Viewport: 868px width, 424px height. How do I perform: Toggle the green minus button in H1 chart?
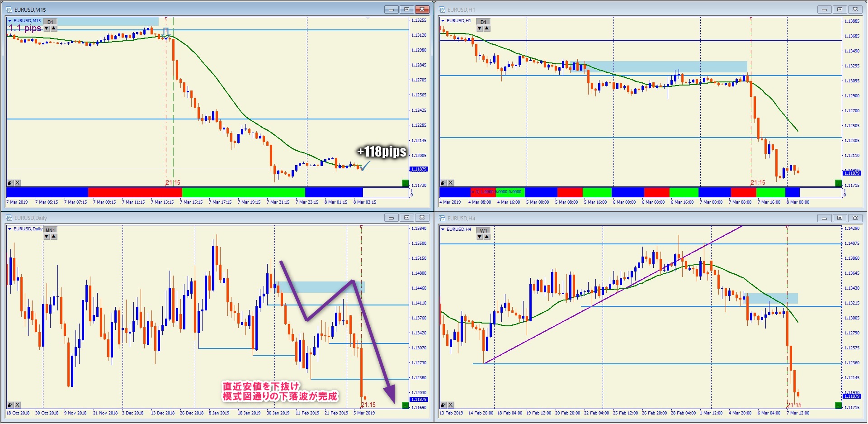[838, 183]
